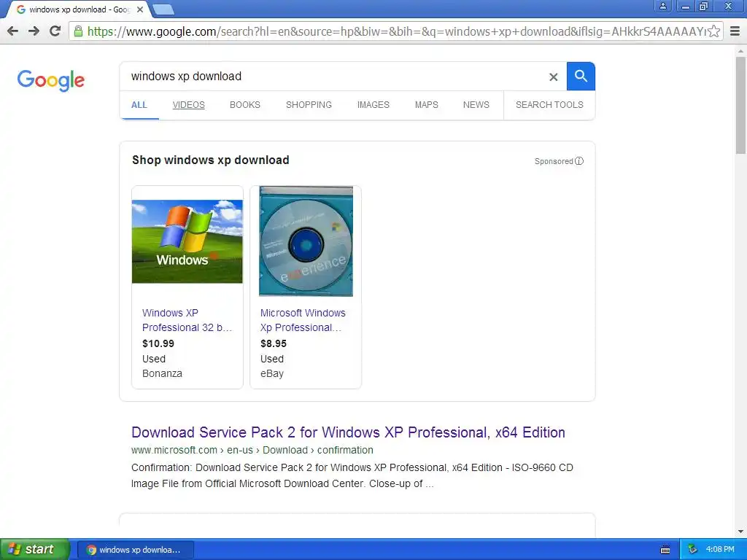Open the Chrome user profile icon

pyautogui.click(x=662, y=6)
